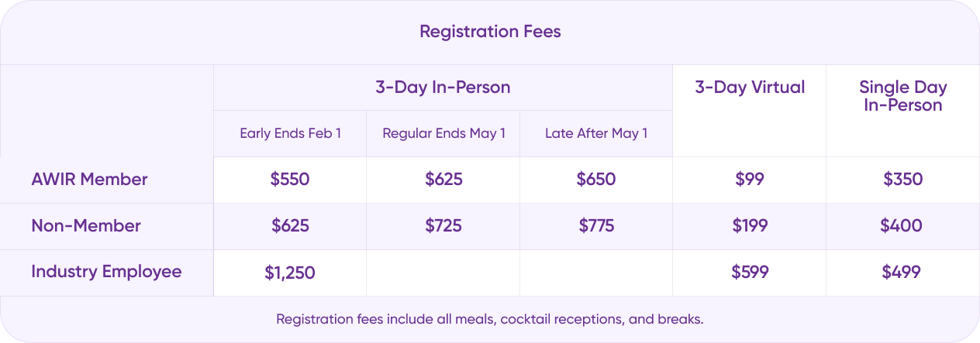Select the Early Ends Feb 1 subheader

(290, 133)
